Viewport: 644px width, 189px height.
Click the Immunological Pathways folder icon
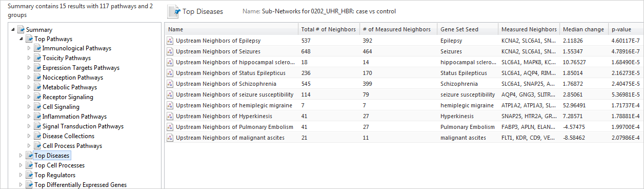[x=37, y=48]
